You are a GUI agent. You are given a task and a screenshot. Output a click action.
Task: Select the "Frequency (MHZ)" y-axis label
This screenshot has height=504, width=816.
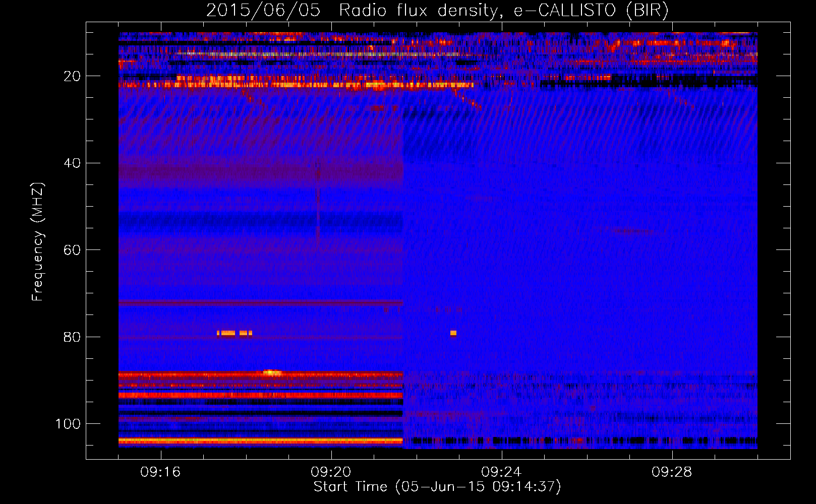pyautogui.click(x=38, y=241)
